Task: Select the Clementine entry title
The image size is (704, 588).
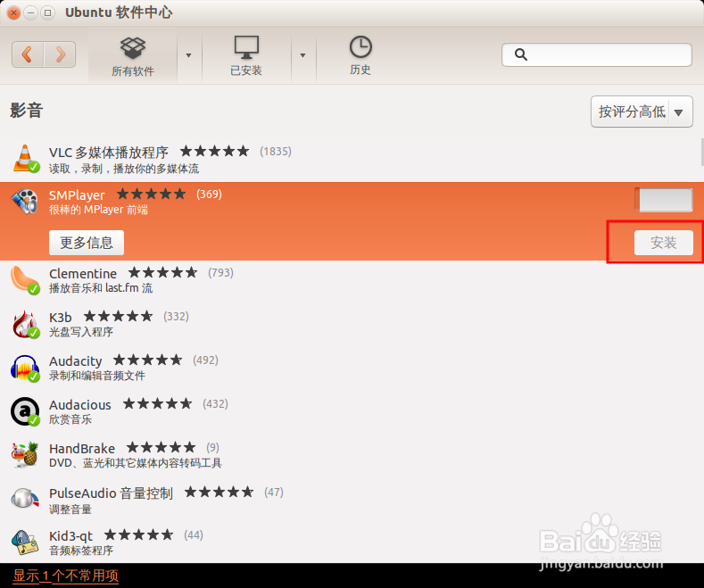Action: tap(83, 273)
